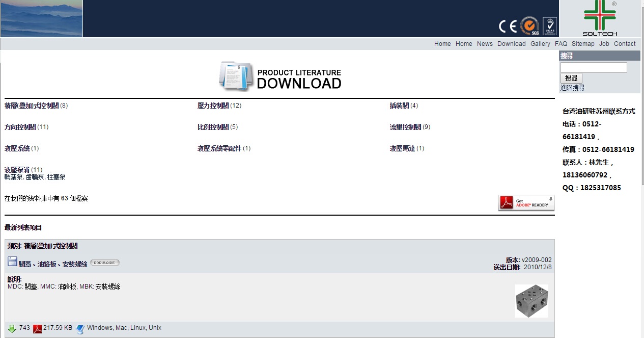Open the 進階搜尋 advanced search link

(x=573, y=88)
